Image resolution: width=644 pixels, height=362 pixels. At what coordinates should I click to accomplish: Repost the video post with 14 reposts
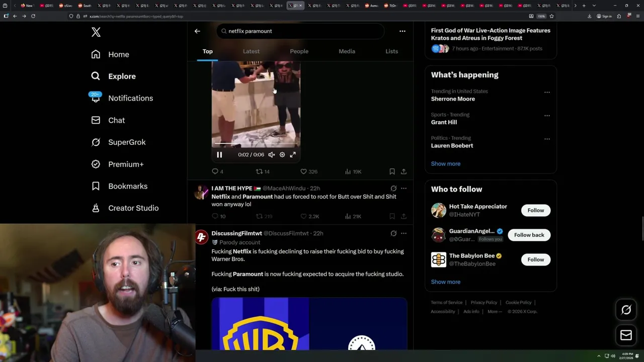coord(263,171)
